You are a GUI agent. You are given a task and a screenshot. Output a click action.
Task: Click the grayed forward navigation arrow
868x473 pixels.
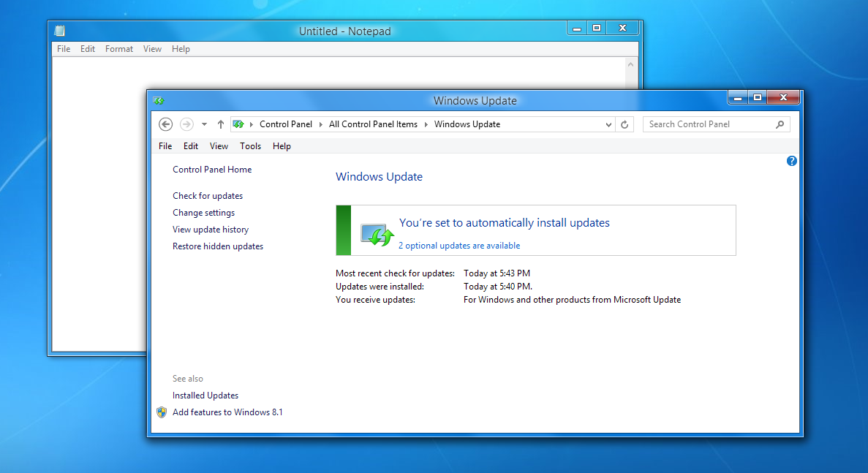(185, 124)
